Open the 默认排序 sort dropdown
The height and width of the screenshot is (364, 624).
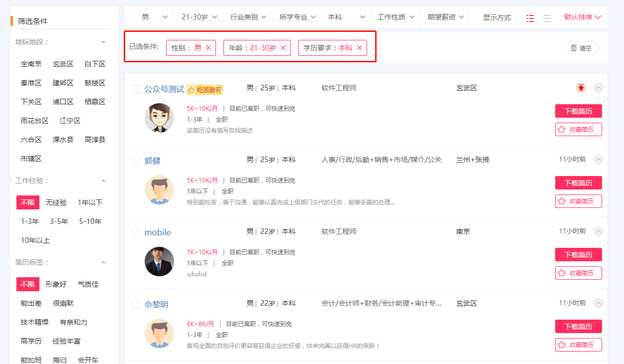pos(583,17)
